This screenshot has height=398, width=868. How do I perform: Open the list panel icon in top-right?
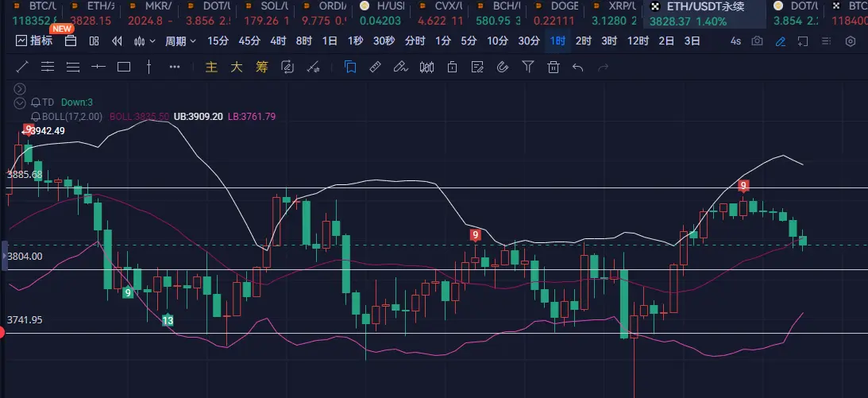click(x=827, y=41)
